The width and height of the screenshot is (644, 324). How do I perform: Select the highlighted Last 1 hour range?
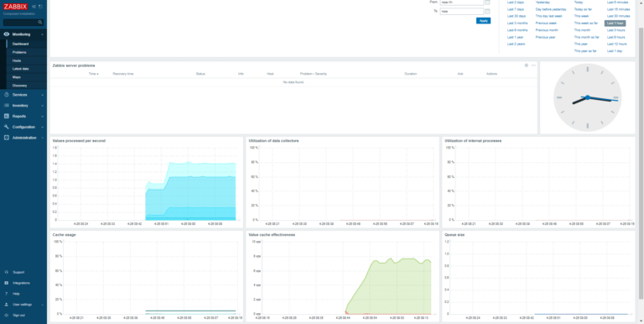tap(615, 24)
